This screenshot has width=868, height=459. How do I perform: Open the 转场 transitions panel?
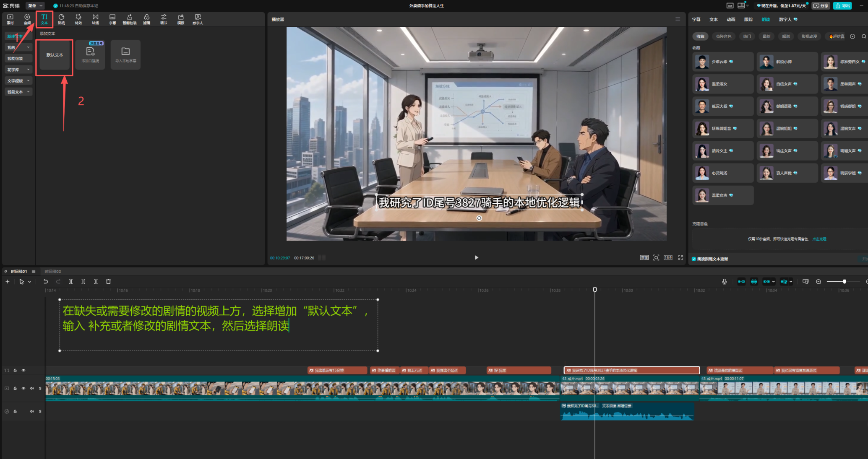click(96, 19)
